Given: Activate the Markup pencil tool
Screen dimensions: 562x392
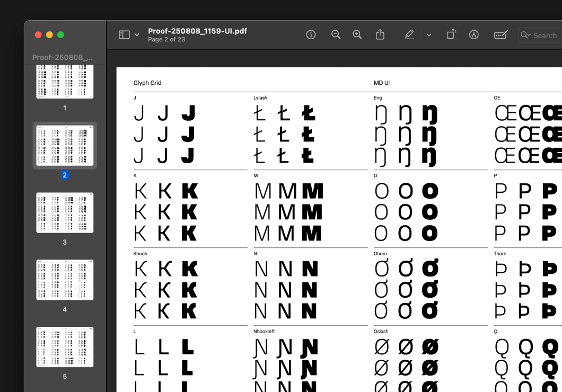Looking at the screenshot, I should [x=409, y=34].
